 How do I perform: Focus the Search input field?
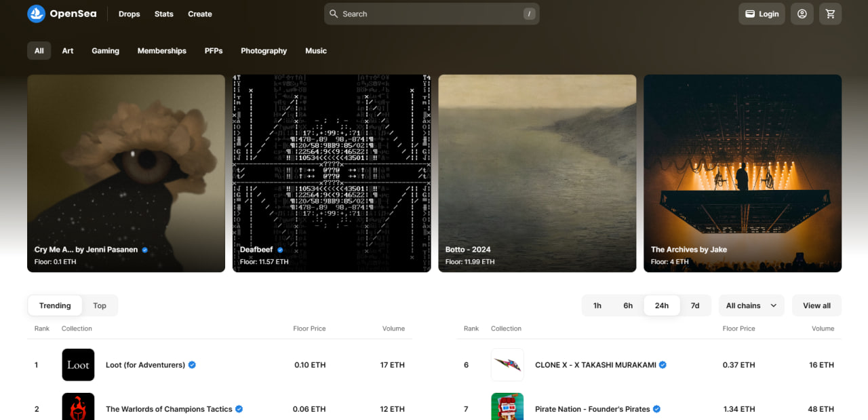(432, 14)
